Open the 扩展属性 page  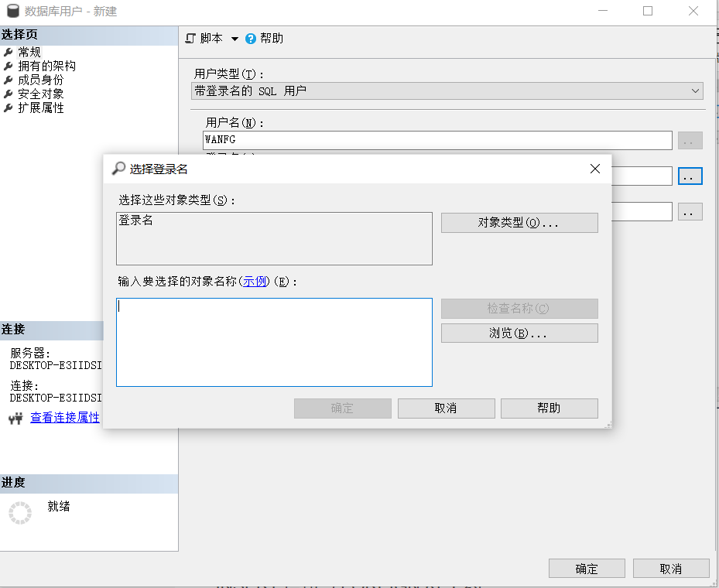click(x=43, y=108)
